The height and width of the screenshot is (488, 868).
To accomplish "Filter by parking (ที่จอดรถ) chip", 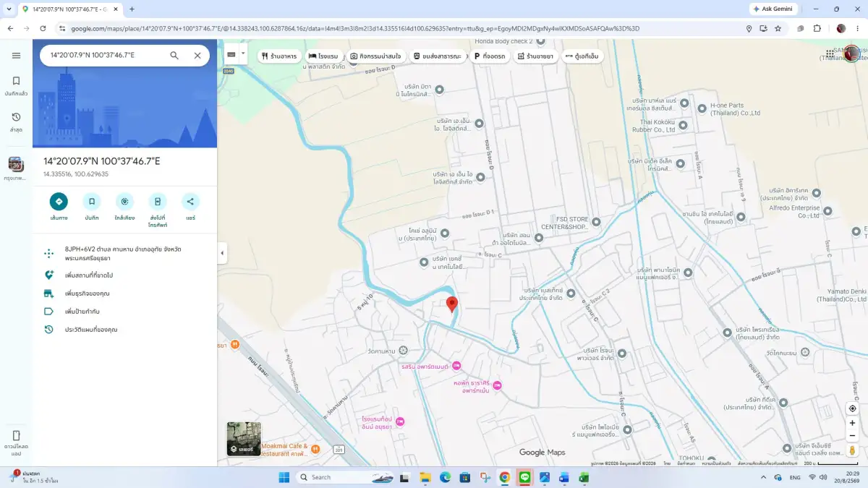I will point(489,56).
